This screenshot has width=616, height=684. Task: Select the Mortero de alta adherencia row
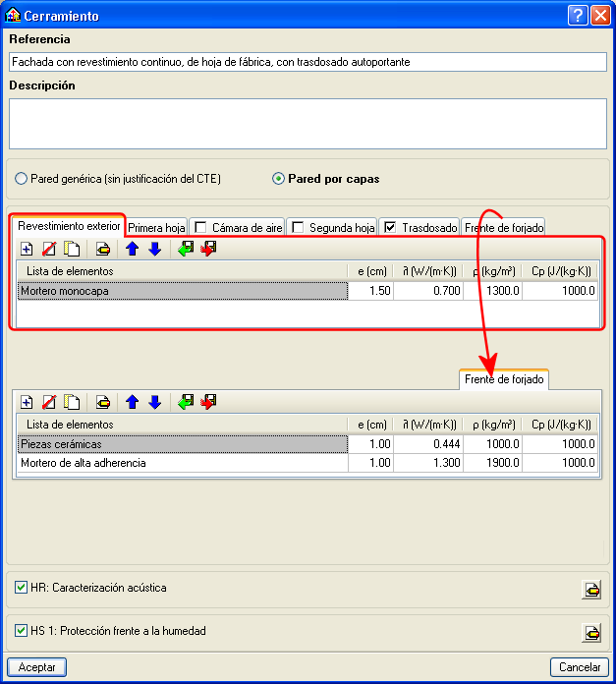click(x=308, y=463)
